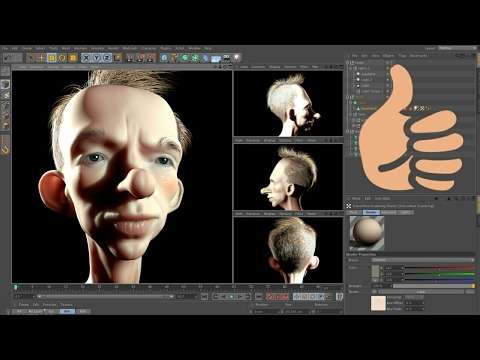Open the Layout dropdown at top right
Viewport: 480px width, 360px height.
click(x=457, y=48)
